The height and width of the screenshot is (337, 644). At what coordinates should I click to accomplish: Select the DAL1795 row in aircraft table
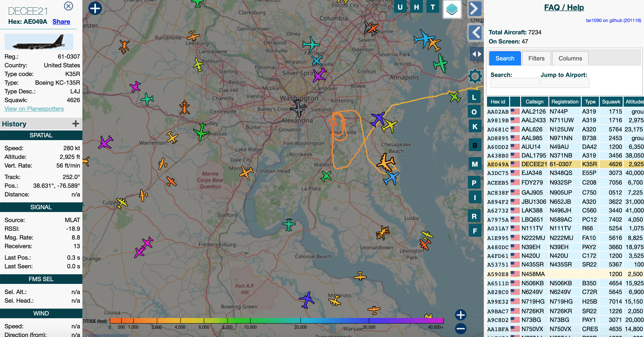(565, 155)
